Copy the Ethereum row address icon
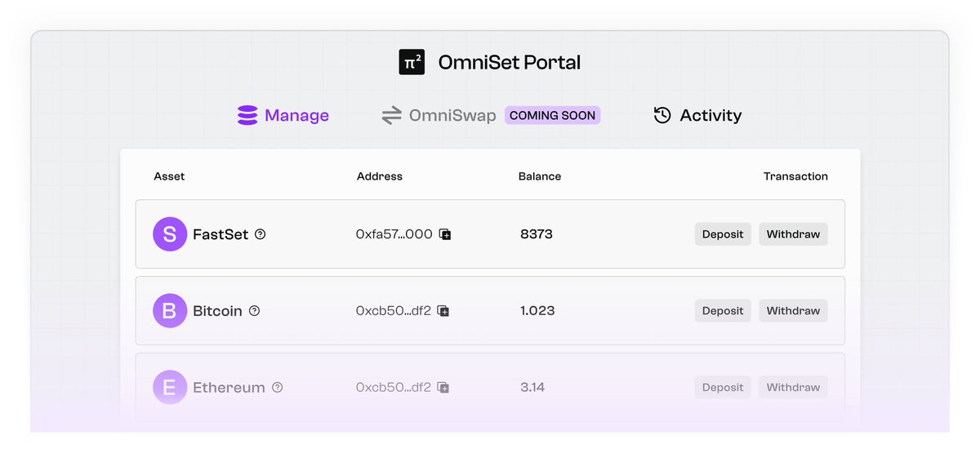The width and height of the screenshot is (980, 458). tap(443, 388)
